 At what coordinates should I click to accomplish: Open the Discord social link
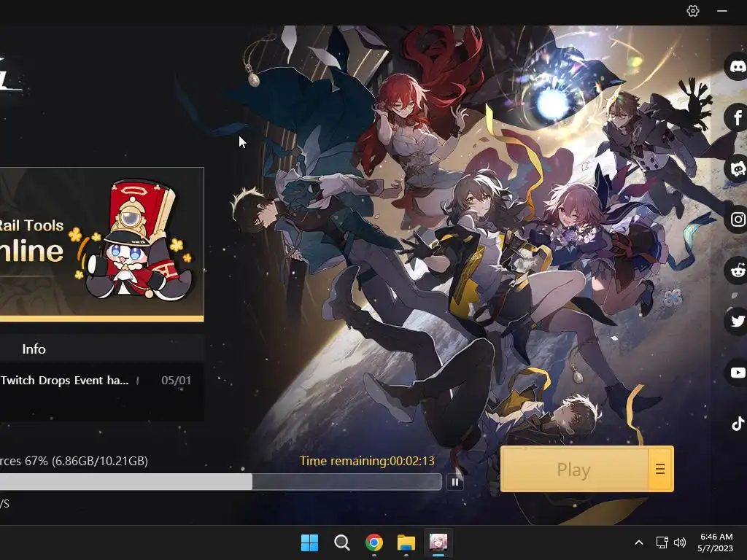[737, 66]
